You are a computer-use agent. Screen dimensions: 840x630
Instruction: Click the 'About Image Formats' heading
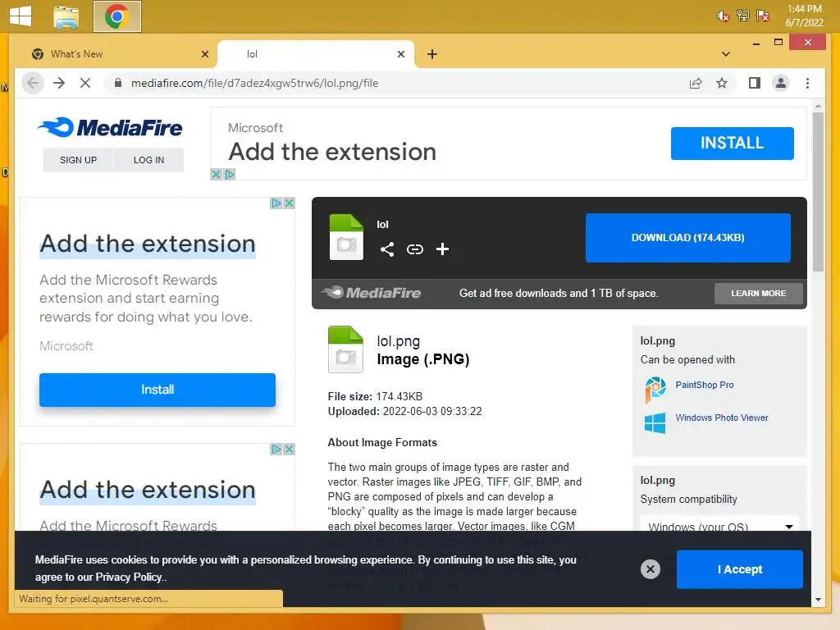pyautogui.click(x=382, y=442)
